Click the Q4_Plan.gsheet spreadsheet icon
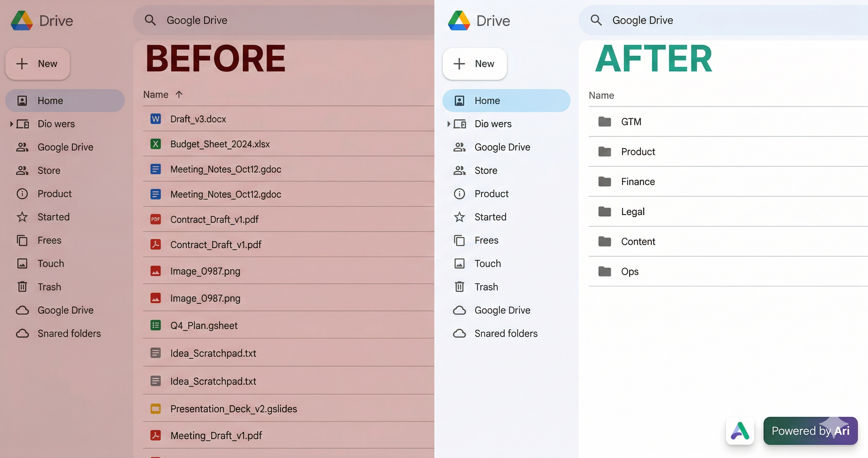Screen dimensions: 868x458 click(x=155, y=325)
